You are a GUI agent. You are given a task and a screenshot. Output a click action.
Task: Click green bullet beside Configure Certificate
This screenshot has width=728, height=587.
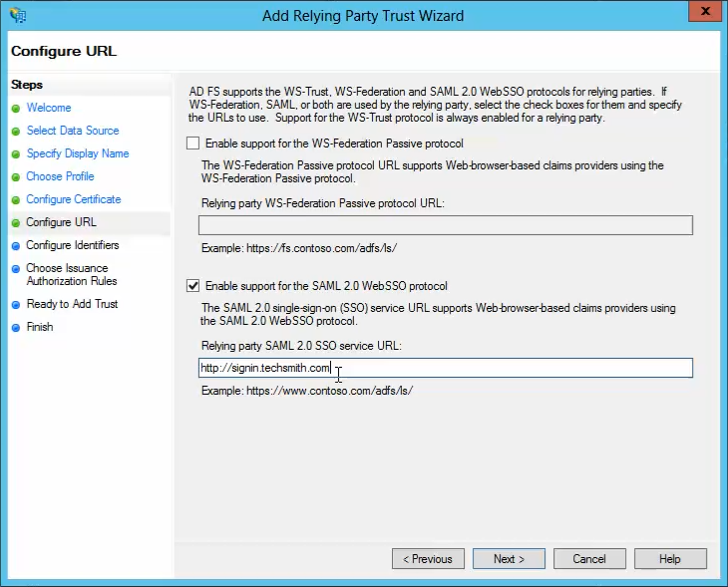[x=16, y=200]
